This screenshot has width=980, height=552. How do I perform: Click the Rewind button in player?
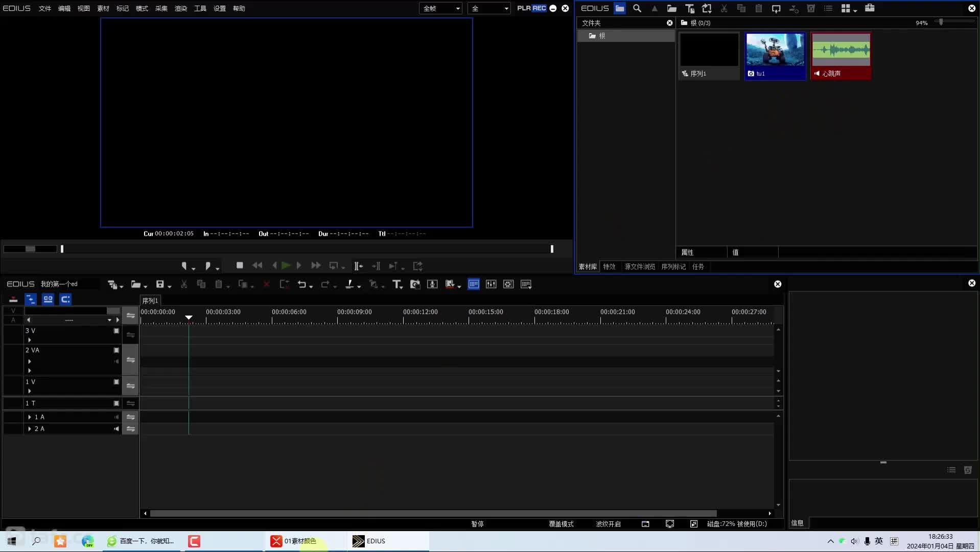[257, 265]
